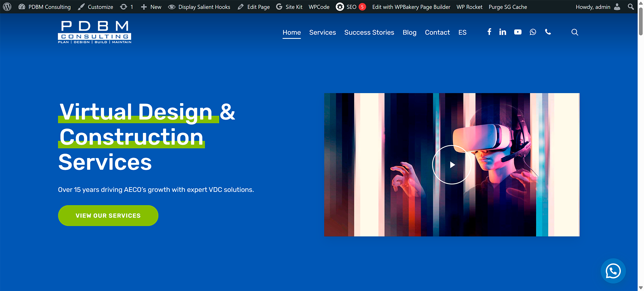
Task: Expand the SEO menu with notifications
Action: point(351,7)
